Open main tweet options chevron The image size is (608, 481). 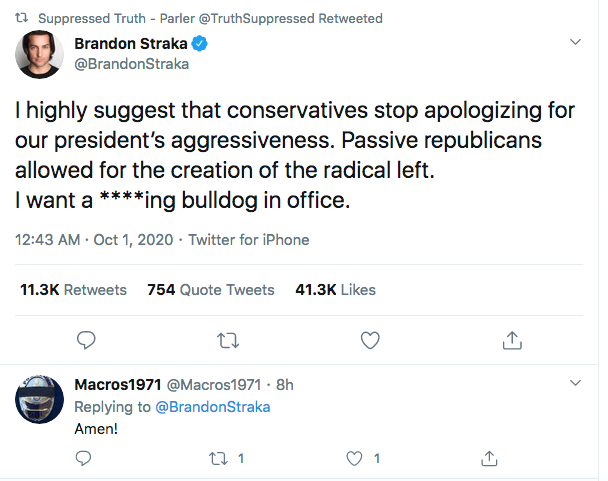575,43
